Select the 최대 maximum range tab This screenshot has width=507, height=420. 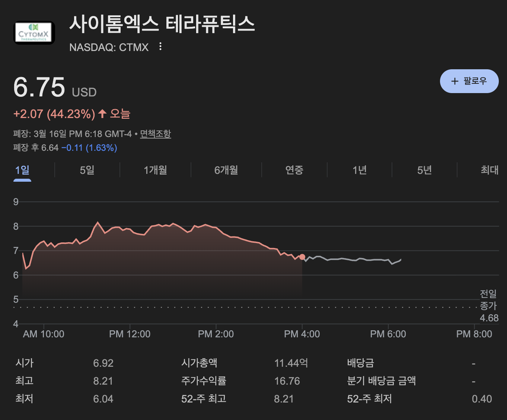[490, 170]
